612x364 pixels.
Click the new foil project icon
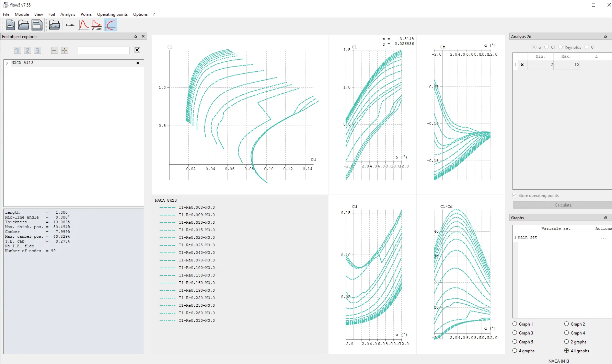coord(11,25)
